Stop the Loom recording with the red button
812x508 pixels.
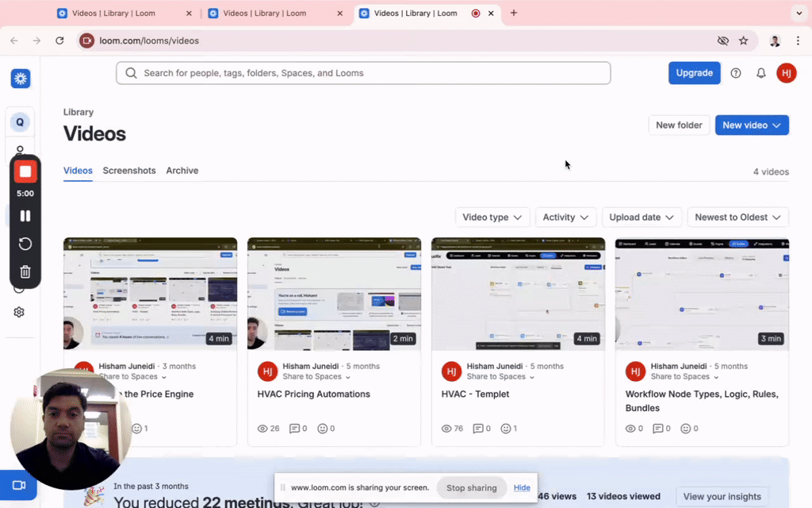(25, 171)
